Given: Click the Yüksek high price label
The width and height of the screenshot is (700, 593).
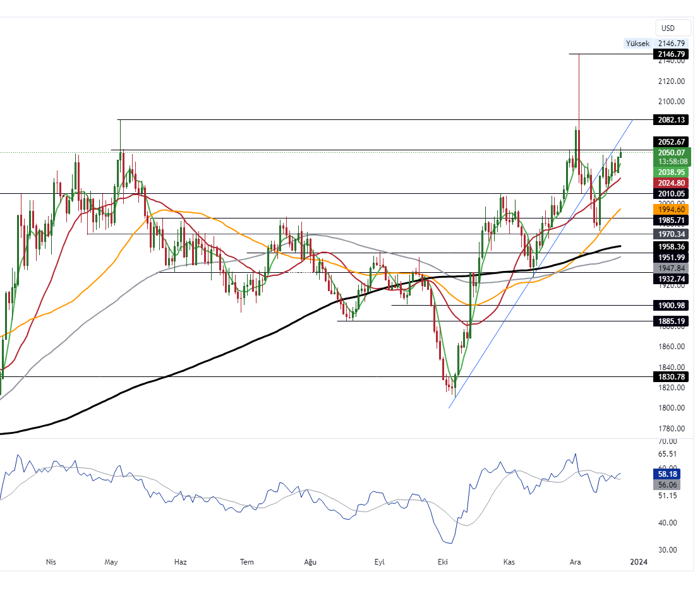Looking at the screenshot, I should tap(637, 44).
